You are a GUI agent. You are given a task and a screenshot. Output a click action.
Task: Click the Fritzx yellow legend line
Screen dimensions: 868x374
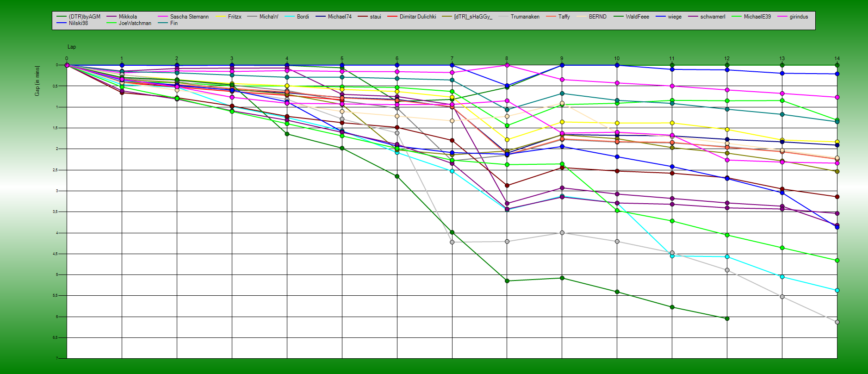click(221, 17)
